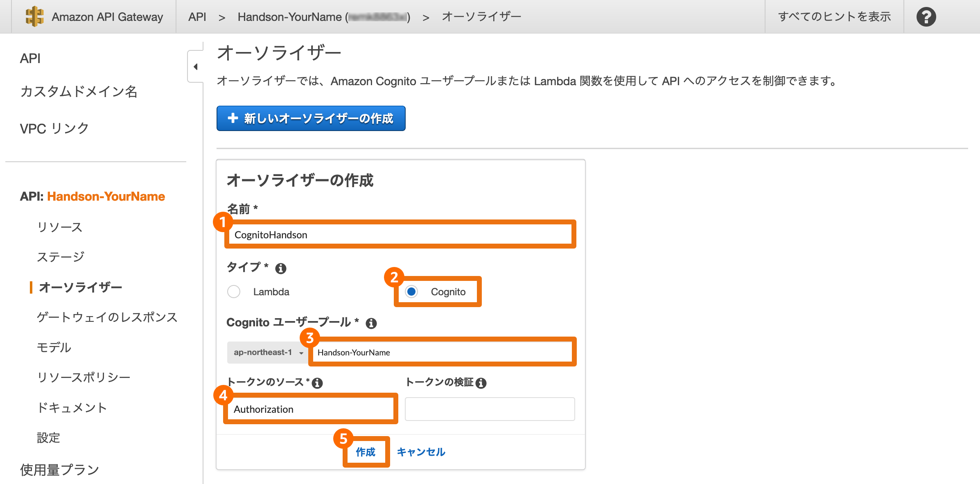
Task: Open リソースポリシー in the sidebar
Action: 84,378
